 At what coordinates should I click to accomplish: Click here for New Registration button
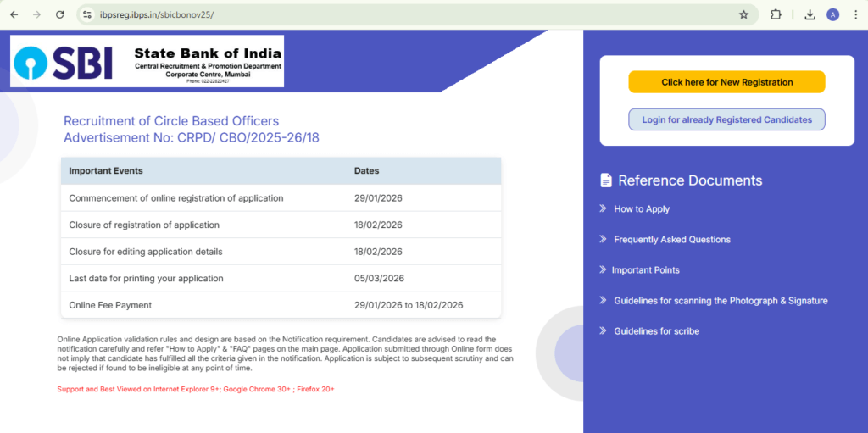726,82
